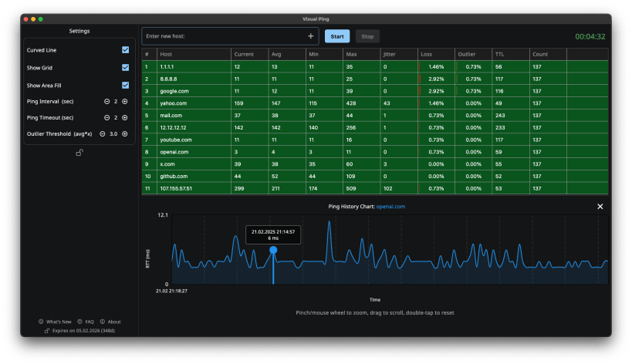Viewport: 632px width, 364px height.
Task: Sort by the Min column header
Action: (x=324, y=54)
